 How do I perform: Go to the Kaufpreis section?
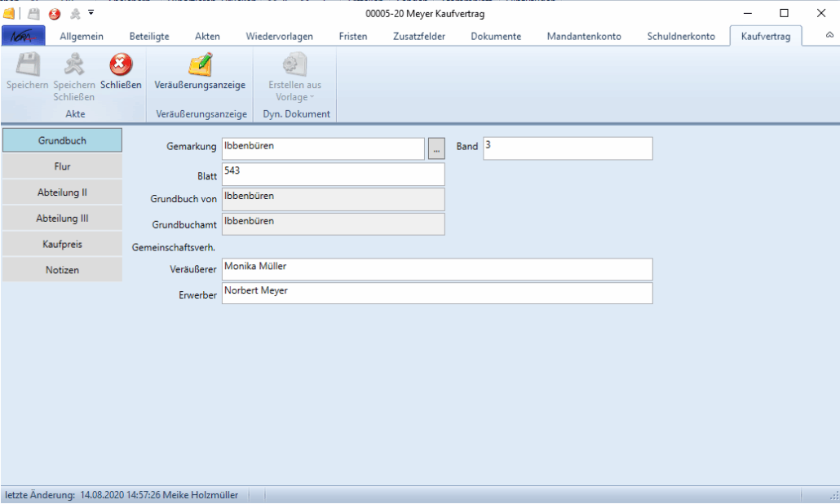[x=62, y=244]
